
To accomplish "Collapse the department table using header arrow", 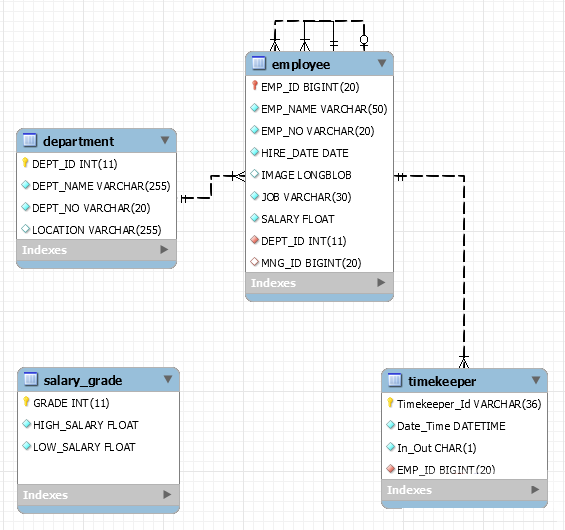I will click(165, 140).
